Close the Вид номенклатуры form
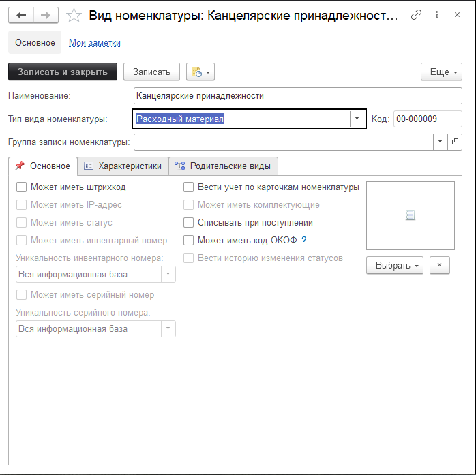This screenshot has height=475, width=476. coord(457,14)
